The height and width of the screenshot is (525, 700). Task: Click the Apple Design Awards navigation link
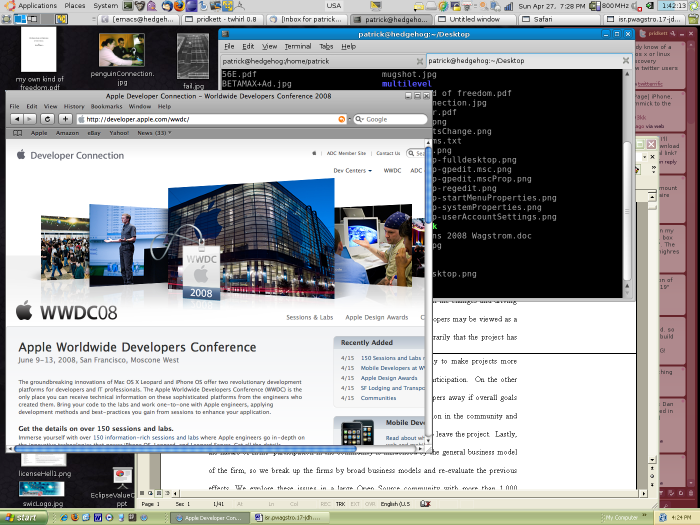click(376, 317)
